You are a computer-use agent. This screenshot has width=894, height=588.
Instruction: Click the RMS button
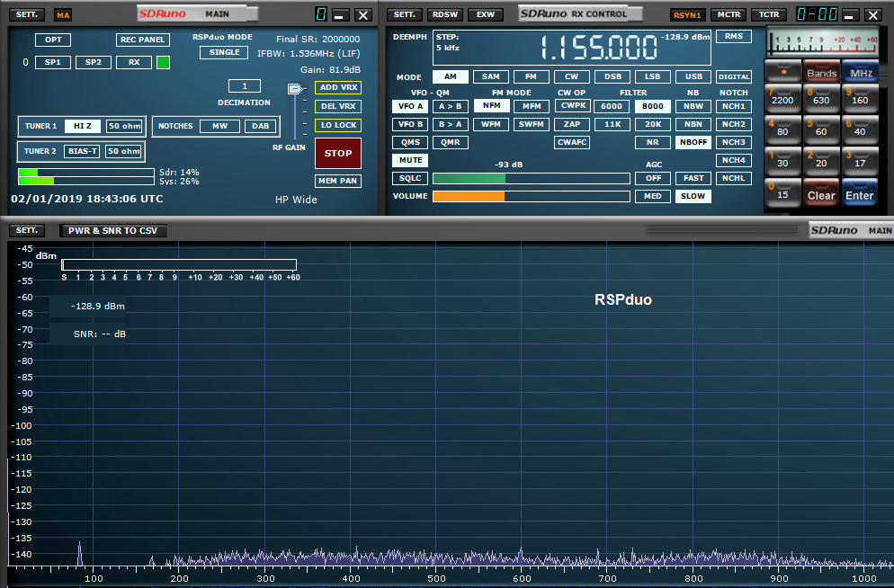[734, 36]
